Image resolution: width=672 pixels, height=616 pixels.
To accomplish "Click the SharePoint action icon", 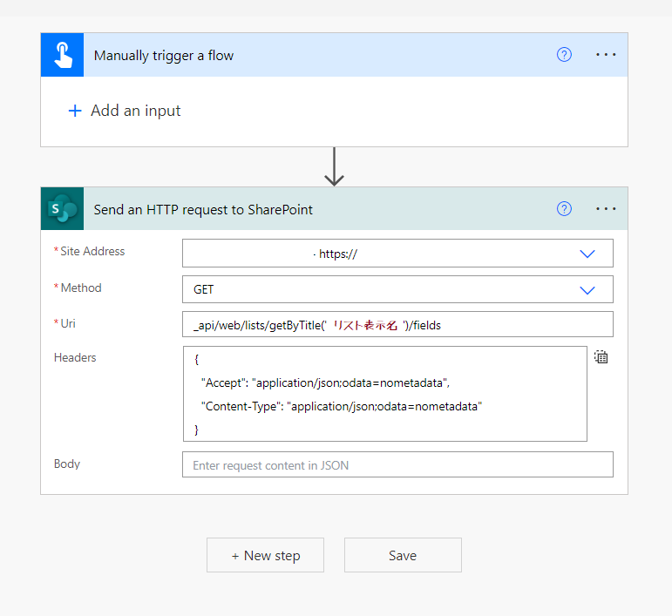I will 63,208.
